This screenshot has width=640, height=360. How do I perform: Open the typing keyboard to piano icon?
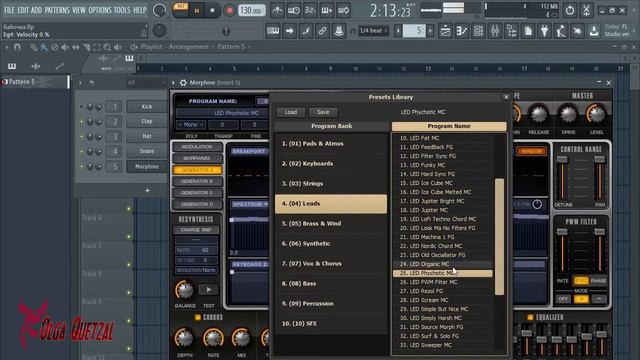tap(273, 31)
